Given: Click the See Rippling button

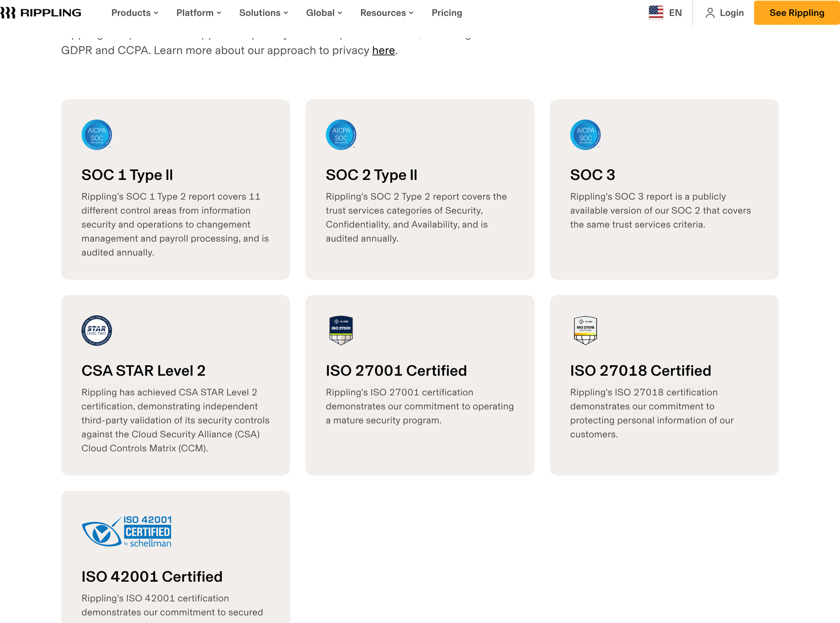Looking at the screenshot, I should (x=797, y=13).
